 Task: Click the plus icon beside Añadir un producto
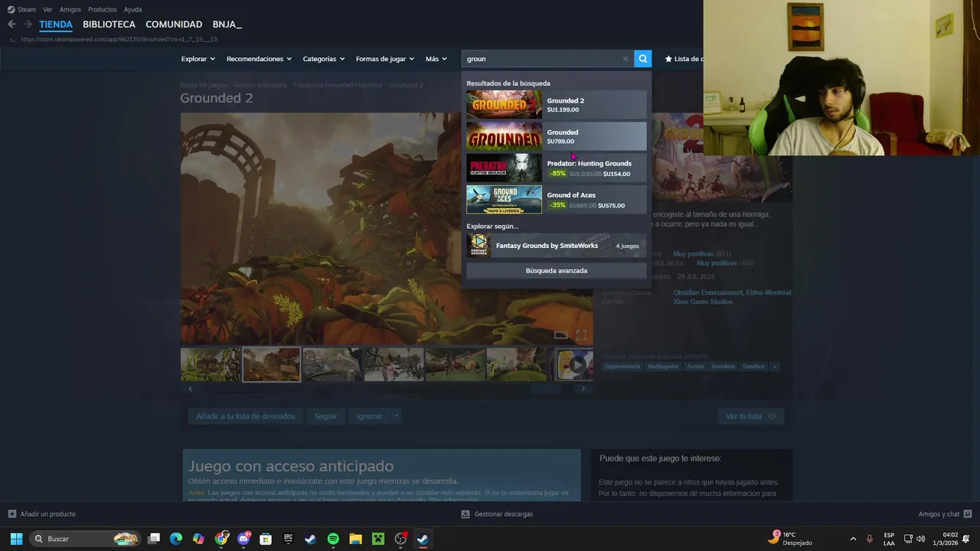tap(12, 514)
